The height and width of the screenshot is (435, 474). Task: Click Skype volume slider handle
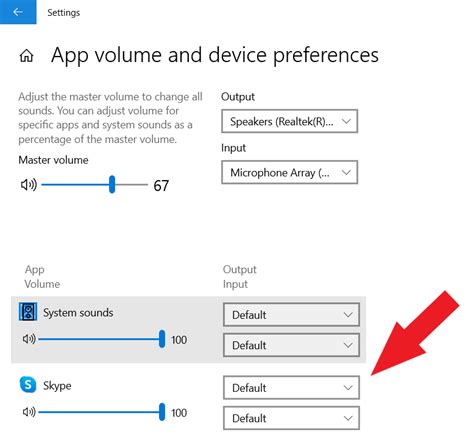(162, 412)
